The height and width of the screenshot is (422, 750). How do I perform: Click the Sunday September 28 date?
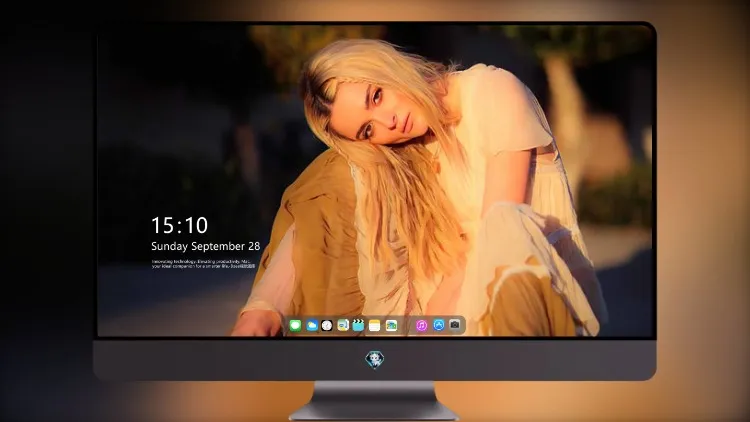(x=206, y=246)
